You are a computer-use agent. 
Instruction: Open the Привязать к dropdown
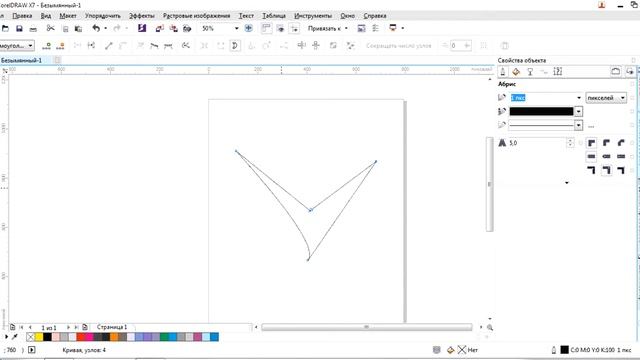click(346, 29)
